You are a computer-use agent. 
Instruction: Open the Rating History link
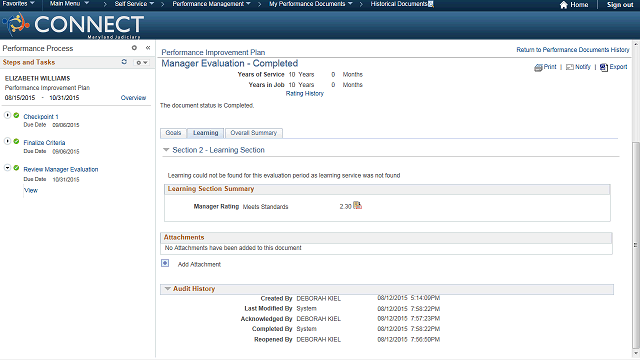pos(304,93)
